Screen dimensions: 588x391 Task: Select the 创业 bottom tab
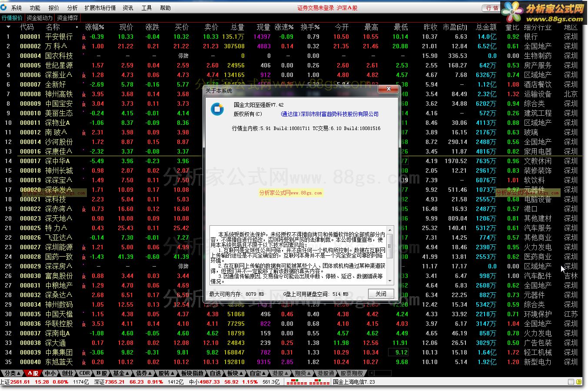[67, 373]
